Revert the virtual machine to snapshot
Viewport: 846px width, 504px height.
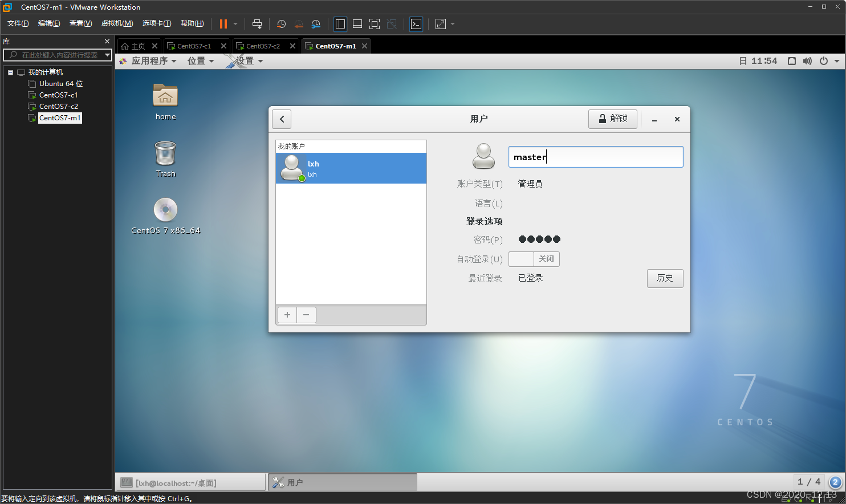[298, 24]
